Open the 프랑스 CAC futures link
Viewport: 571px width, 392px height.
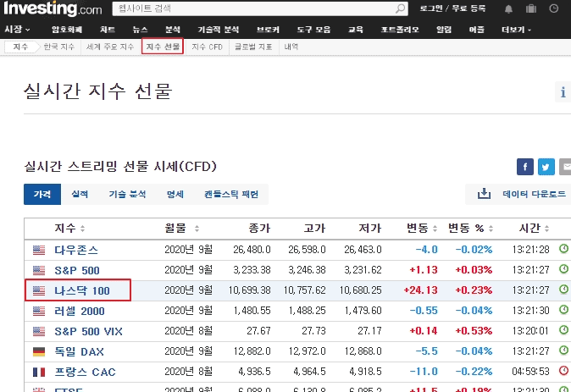click(85, 372)
